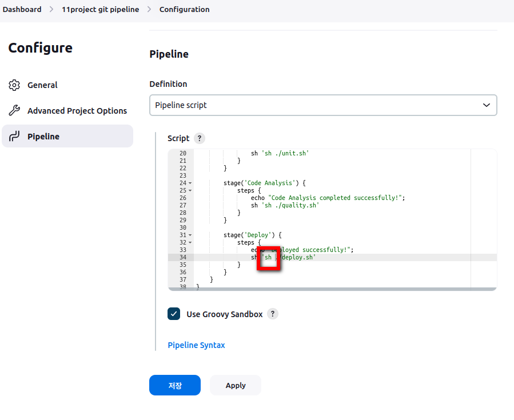
Task: Click the Advanced Project Options wrench icon
Action: pos(14,111)
